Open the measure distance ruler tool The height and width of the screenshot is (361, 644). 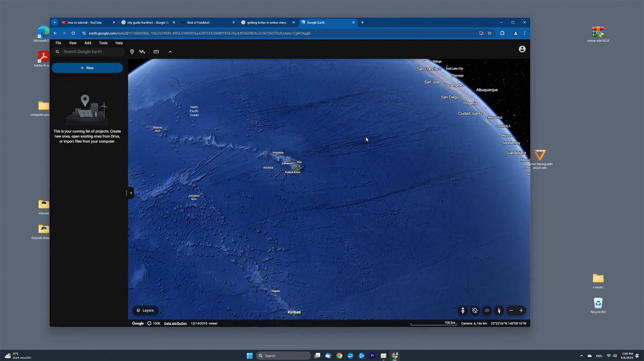[x=156, y=52]
